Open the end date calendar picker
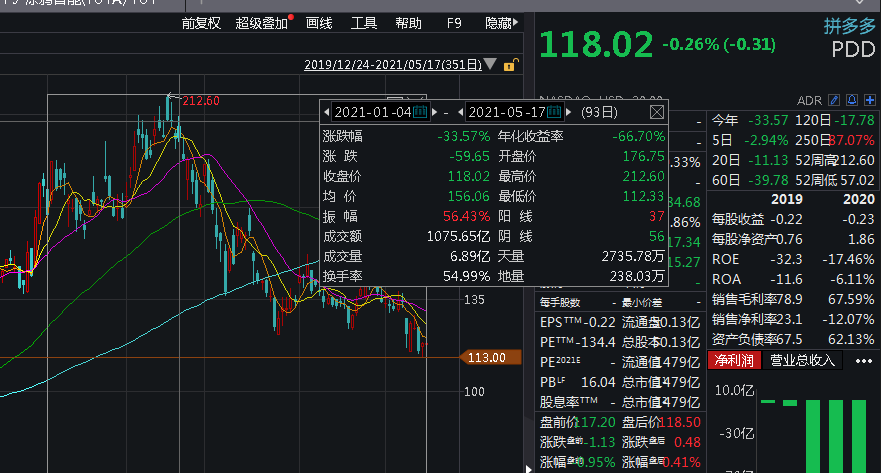Screen dimensions: 881x473 [554, 112]
